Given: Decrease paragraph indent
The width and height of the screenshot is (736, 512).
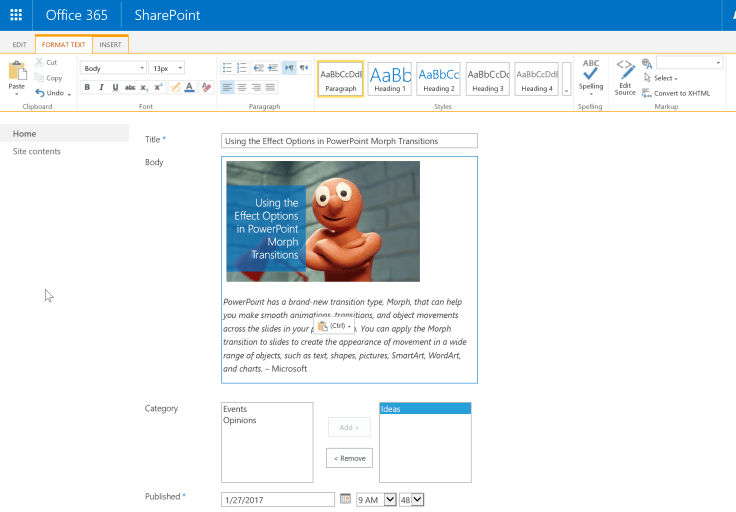Looking at the screenshot, I should coord(258,68).
